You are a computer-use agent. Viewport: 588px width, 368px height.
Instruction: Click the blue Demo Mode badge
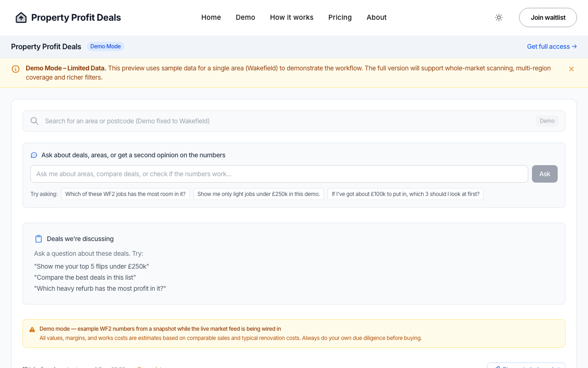pos(106,46)
